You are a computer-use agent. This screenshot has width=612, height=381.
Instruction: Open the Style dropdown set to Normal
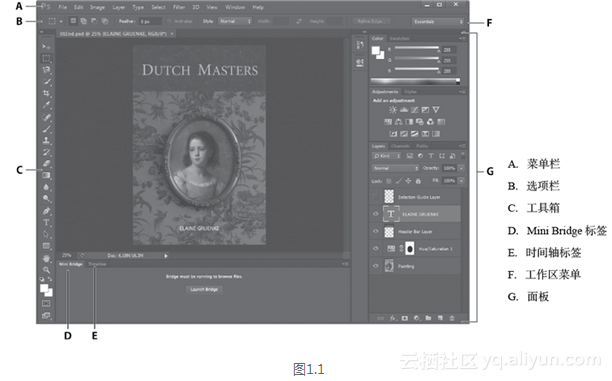click(235, 21)
